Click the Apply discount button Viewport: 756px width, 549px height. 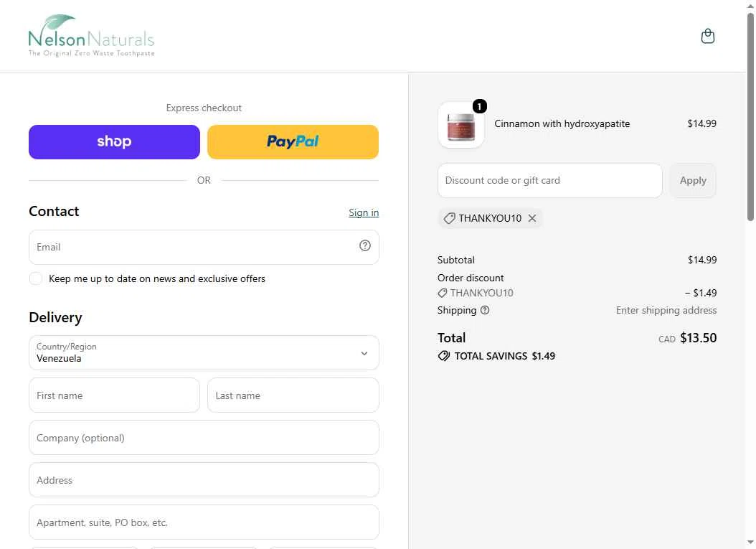tap(693, 180)
